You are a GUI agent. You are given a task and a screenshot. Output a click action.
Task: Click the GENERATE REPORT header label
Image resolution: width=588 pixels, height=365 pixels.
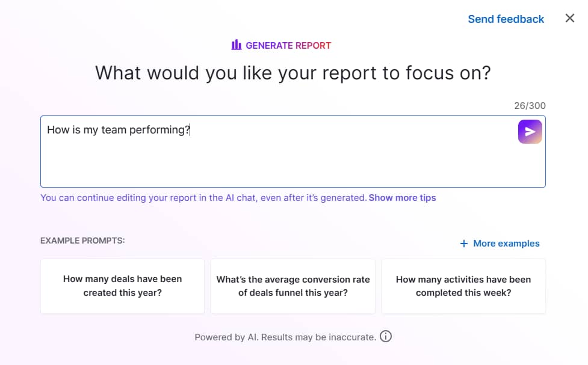pyautogui.click(x=288, y=44)
